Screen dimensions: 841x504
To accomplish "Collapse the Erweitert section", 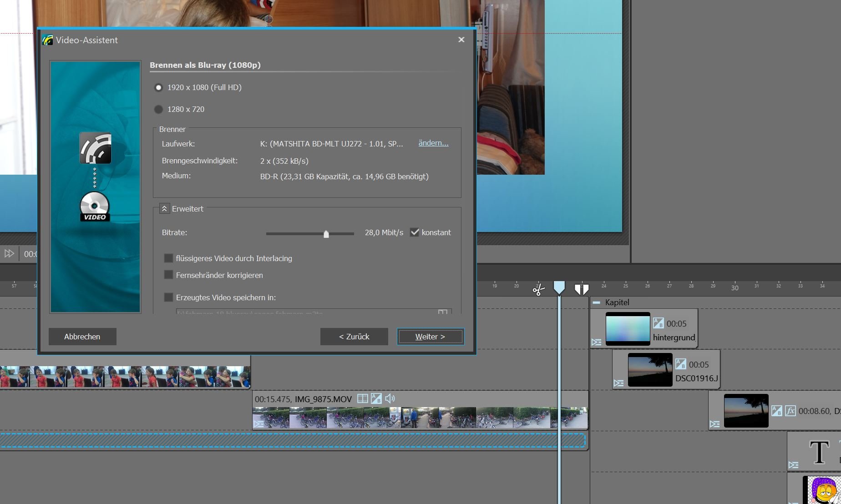I will click(164, 209).
